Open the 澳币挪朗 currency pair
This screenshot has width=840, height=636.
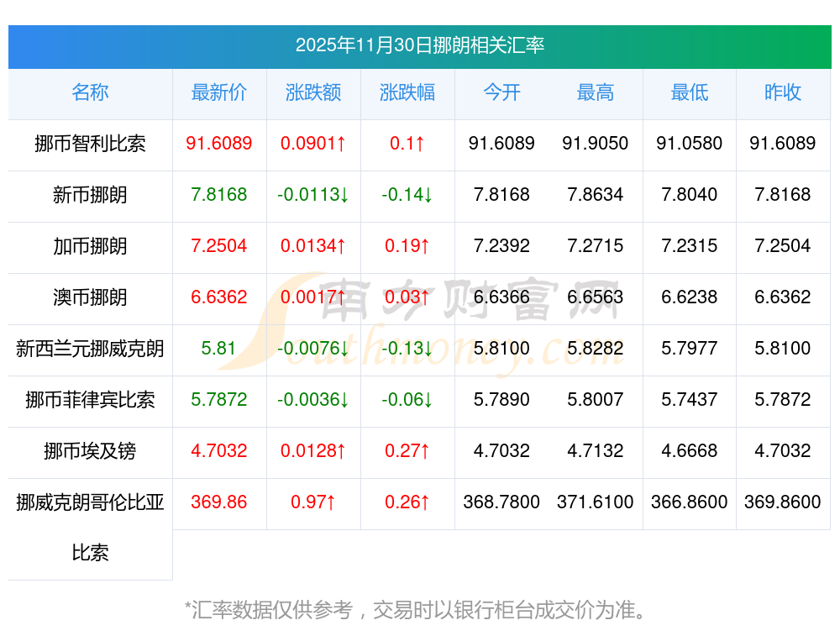coord(90,297)
